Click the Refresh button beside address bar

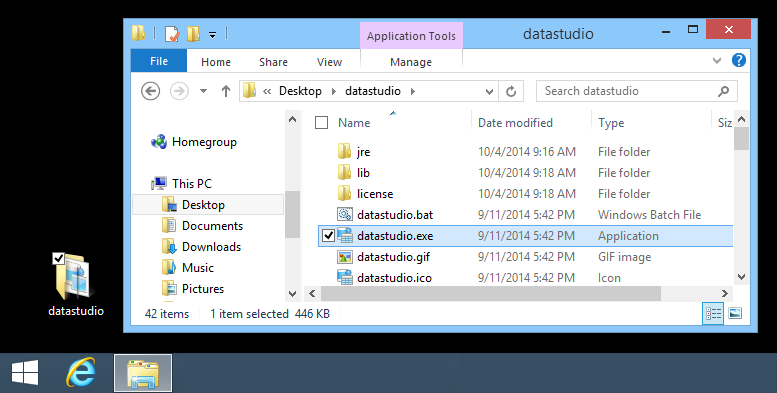click(511, 91)
